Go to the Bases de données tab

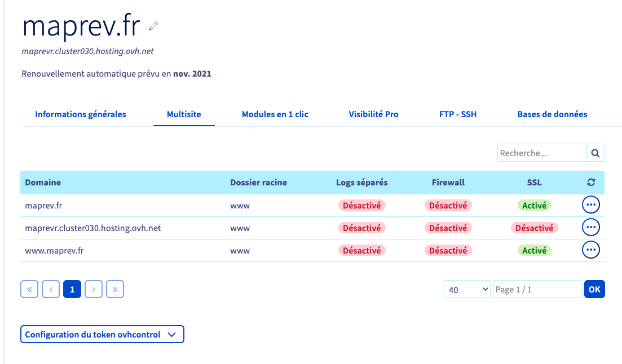552,114
